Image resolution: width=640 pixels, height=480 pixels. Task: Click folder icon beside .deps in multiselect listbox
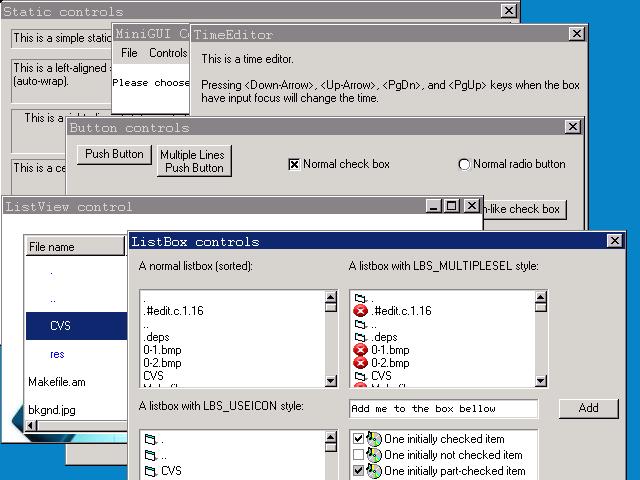click(x=360, y=337)
